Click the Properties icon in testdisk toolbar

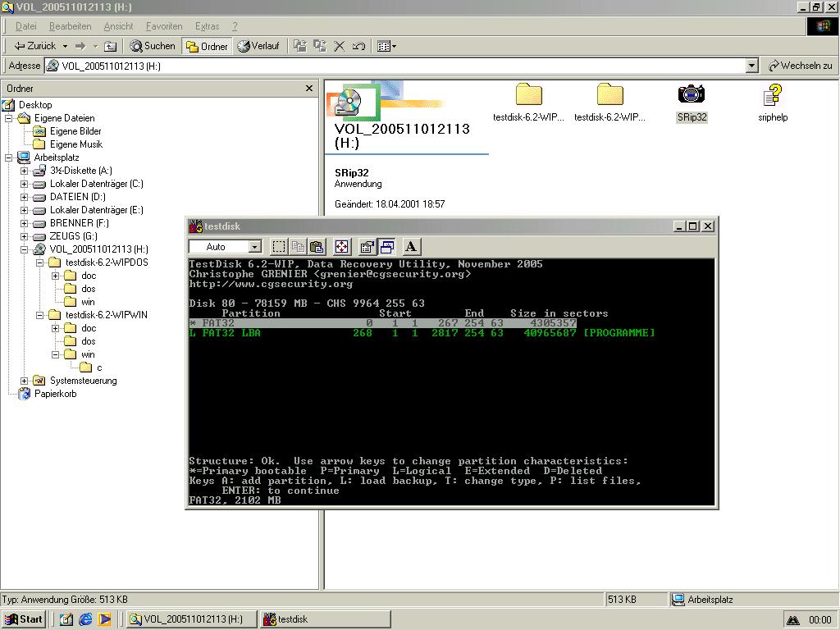367,246
